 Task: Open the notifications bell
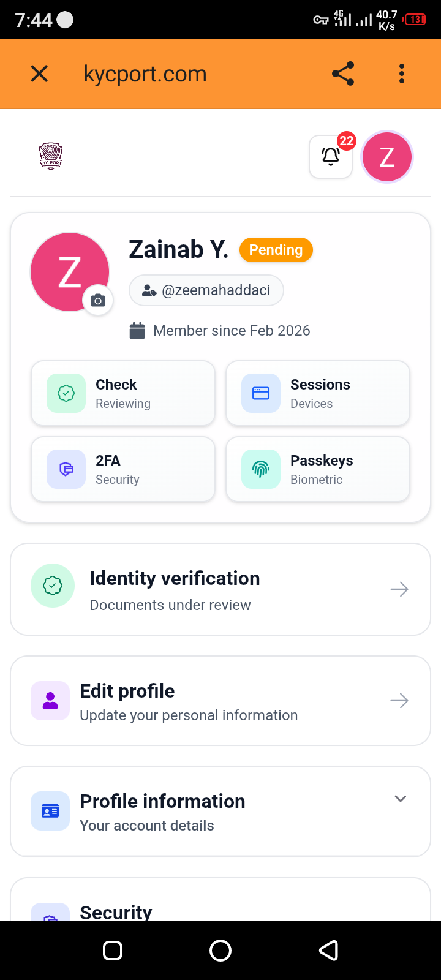point(331,157)
